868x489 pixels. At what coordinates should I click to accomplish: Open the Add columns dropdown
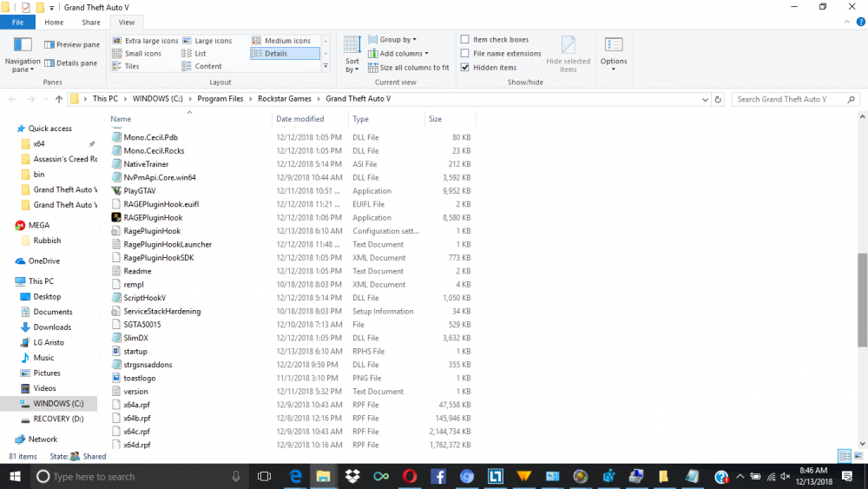(x=398, y=53)
